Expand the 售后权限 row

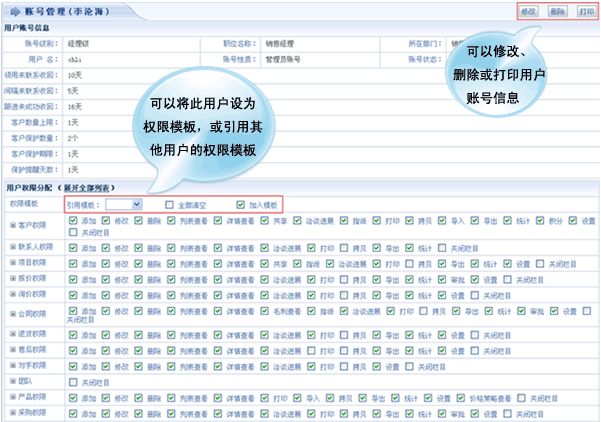[x=13, y=350]
